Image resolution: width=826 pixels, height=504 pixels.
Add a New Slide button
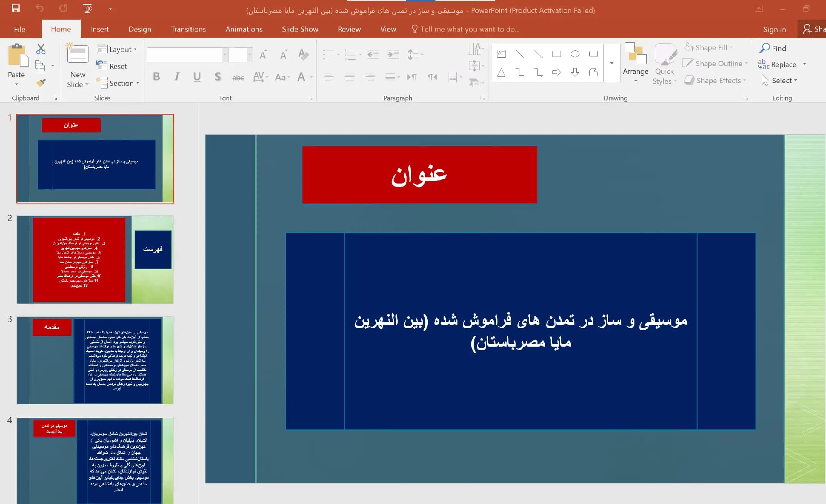(78, 65)
